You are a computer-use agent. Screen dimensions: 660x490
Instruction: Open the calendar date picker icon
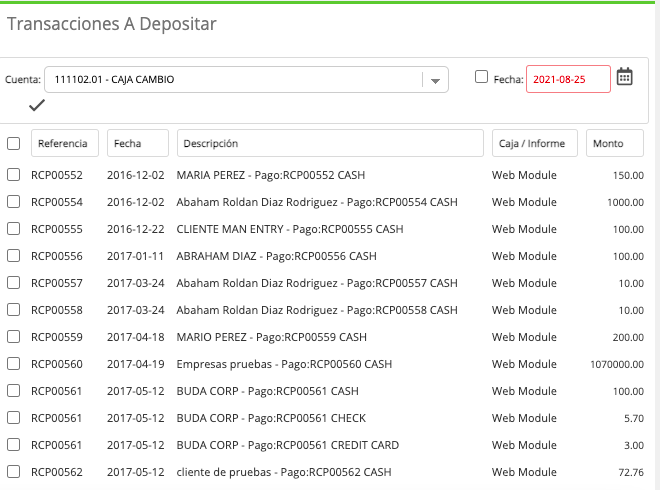click(x=624, y=77)
